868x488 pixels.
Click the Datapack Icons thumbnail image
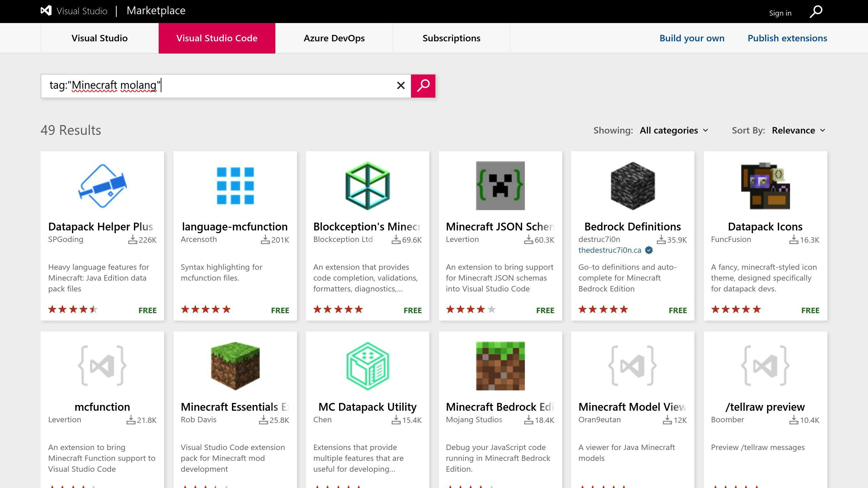coord(765,186)
